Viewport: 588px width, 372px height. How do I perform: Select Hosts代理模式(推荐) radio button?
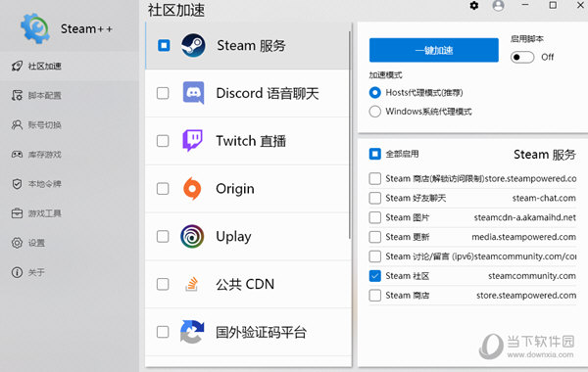[375, 93]
